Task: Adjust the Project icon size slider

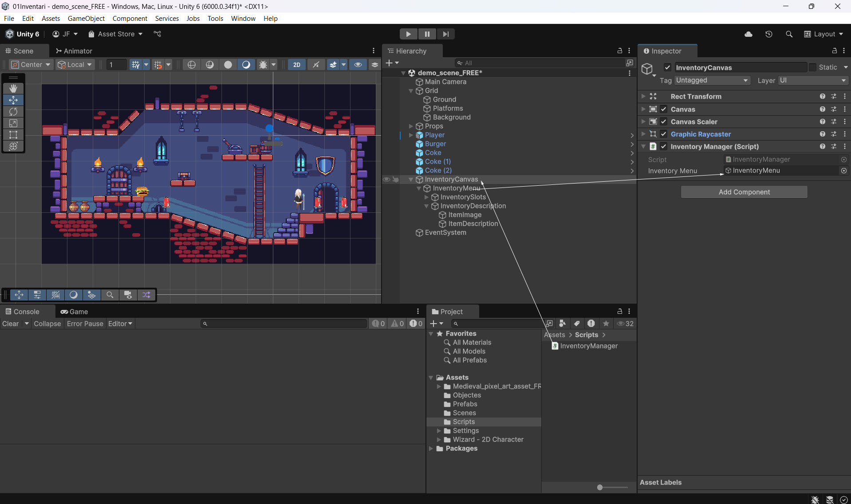Action: tap(600, 487)
